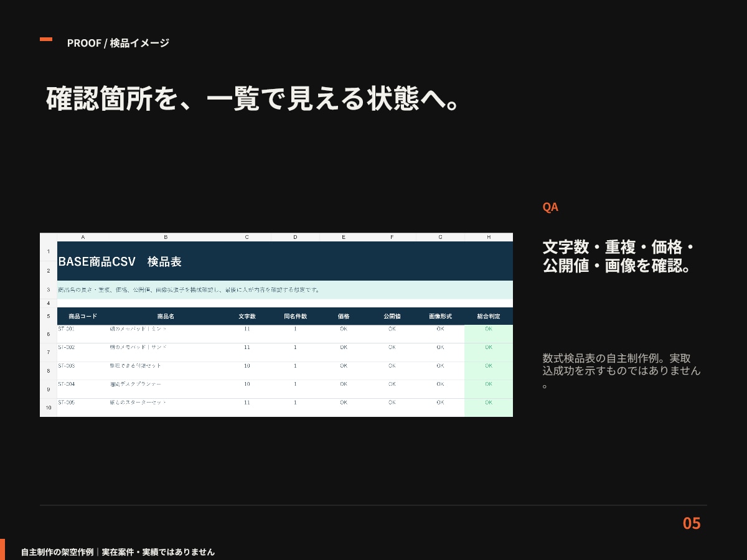747x560 pixels.
Task: Select column header B in the spreadsheet
Action: tap(166, 237)
